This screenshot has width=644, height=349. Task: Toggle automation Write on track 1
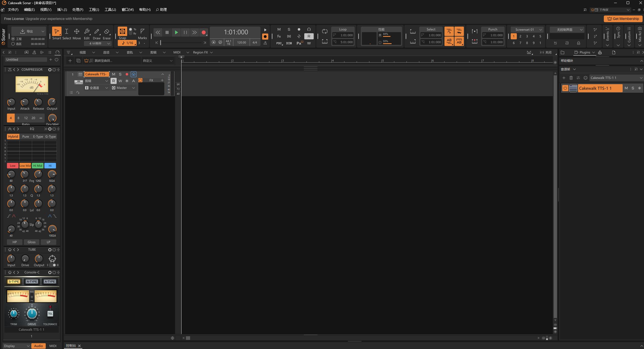120,81
